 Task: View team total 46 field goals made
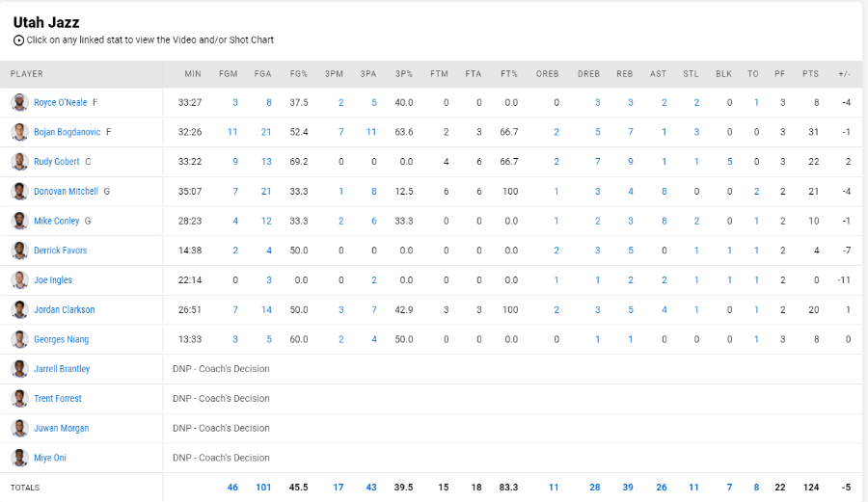click(232, 488)
